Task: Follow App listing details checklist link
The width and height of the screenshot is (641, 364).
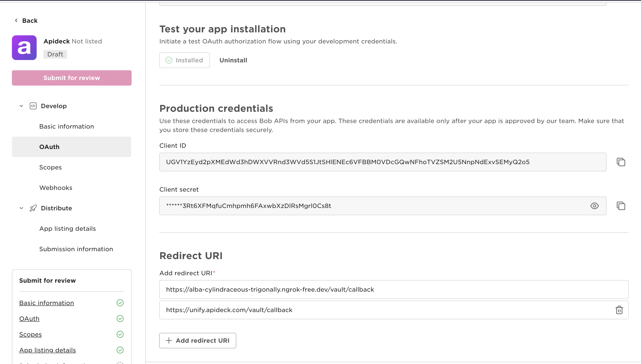Action: coord(47,350)
